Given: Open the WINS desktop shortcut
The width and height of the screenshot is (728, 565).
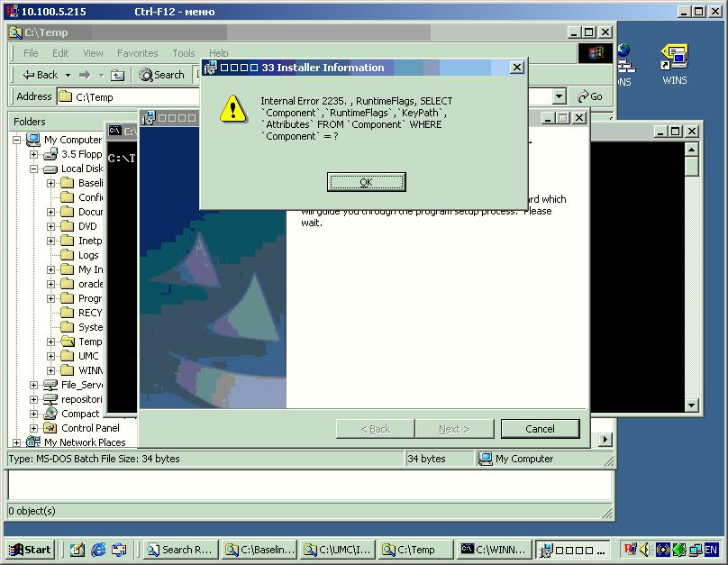Looking at the screenshot, I should click(674, 63).
